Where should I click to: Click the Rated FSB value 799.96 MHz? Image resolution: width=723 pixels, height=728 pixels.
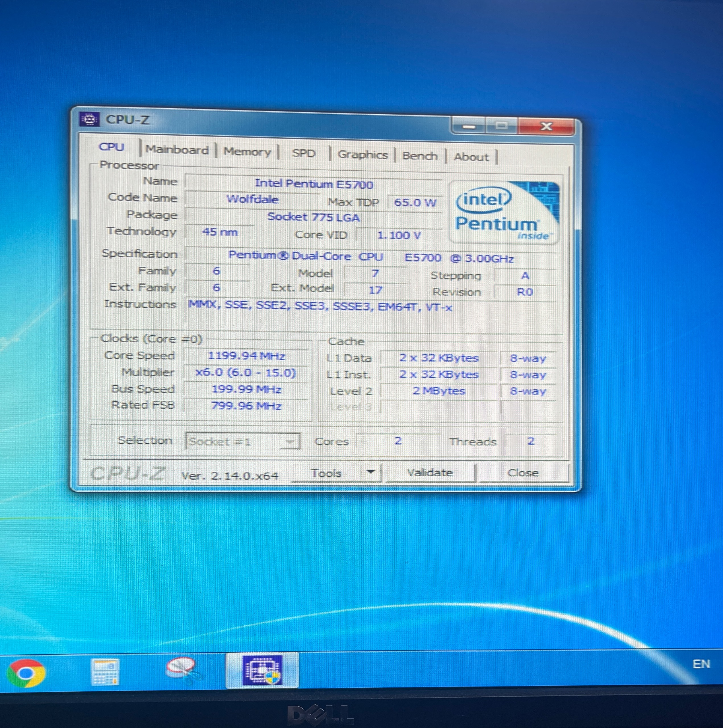[246, 406]
